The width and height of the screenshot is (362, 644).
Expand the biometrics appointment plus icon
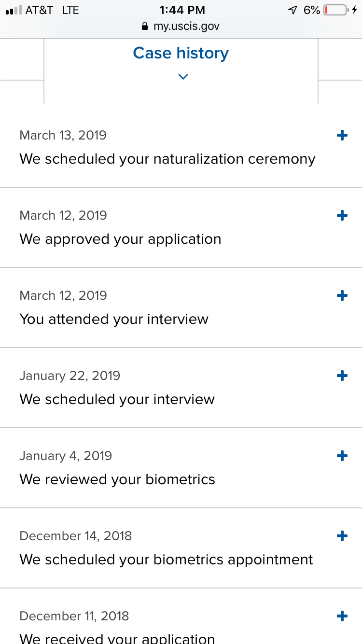click(x=342, y=536)
